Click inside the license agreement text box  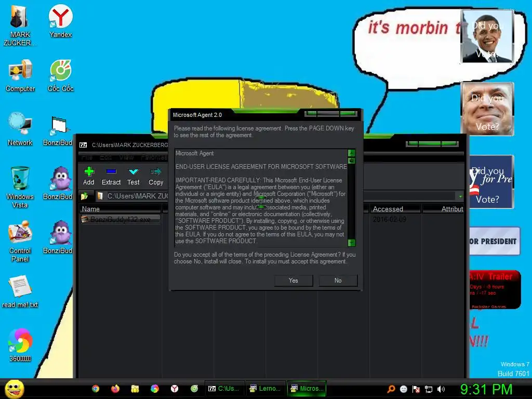(261, 198)
